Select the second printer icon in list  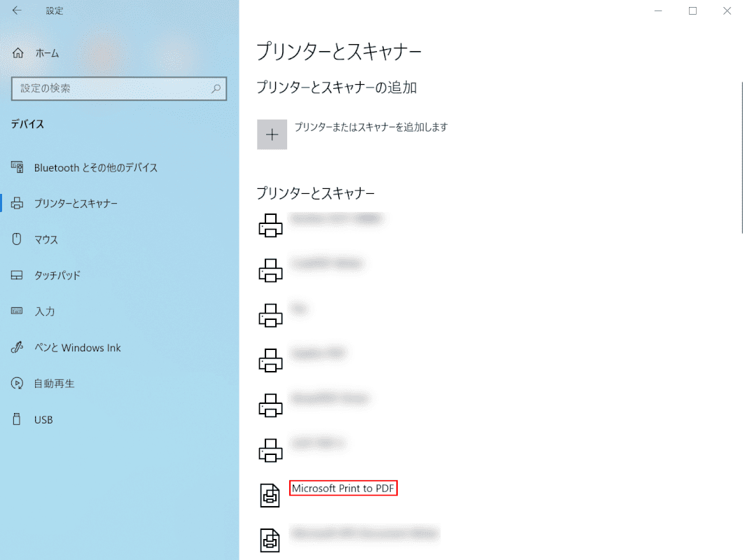(x=270, y=270)
